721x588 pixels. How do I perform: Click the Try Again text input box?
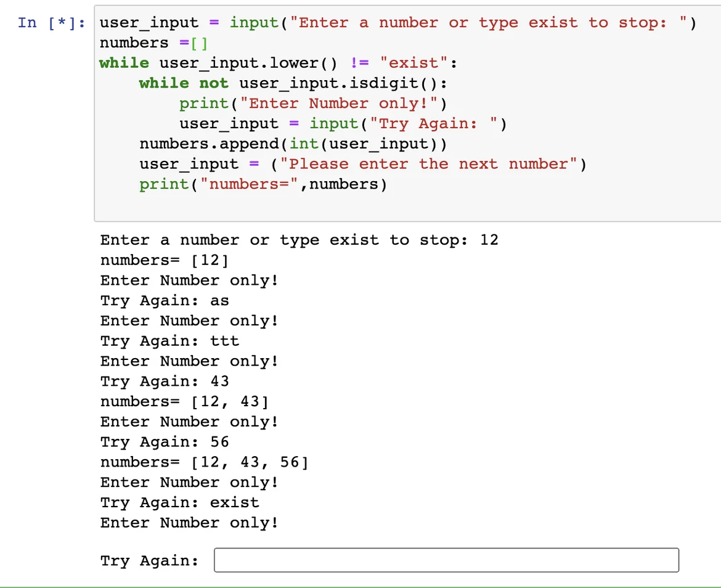(446, 560)
